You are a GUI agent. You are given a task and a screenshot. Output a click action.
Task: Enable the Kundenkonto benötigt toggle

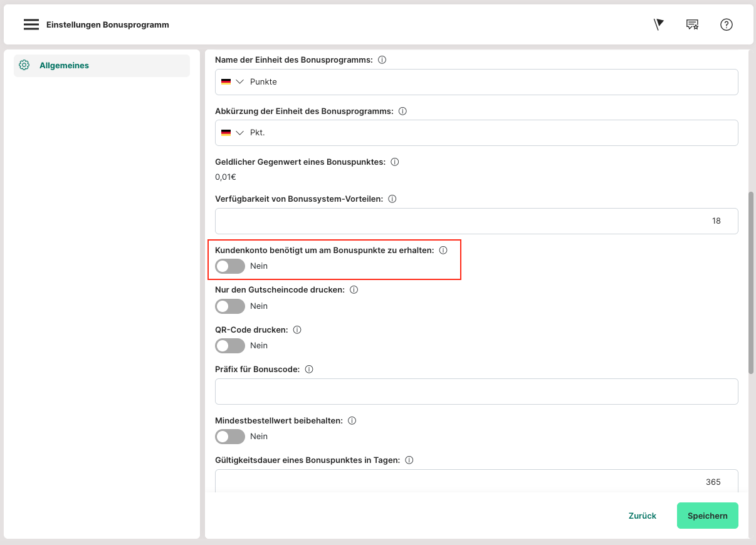pyautogui.click(x=229, y=266)
